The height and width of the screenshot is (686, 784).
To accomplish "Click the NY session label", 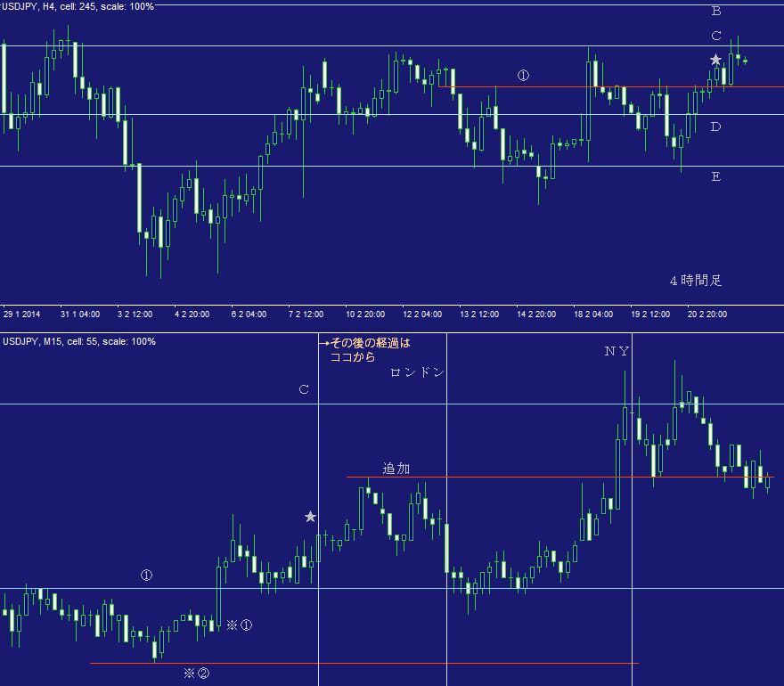I will pyautogui.click(x=617, y=352).
